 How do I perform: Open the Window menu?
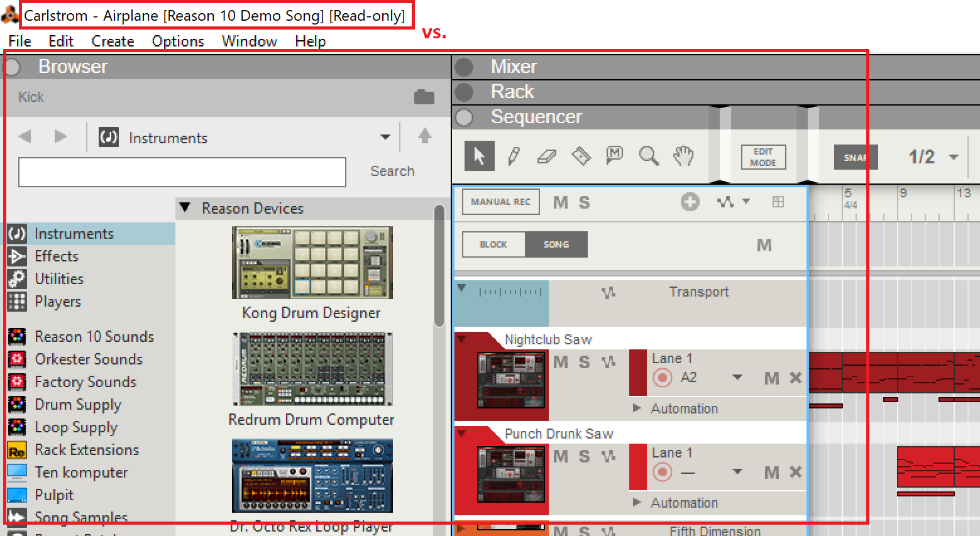point(250,41)
